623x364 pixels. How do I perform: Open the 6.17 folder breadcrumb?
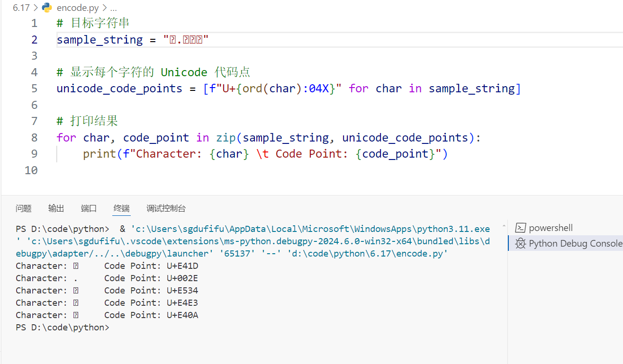pyautogui.click(x=21, y=8)
